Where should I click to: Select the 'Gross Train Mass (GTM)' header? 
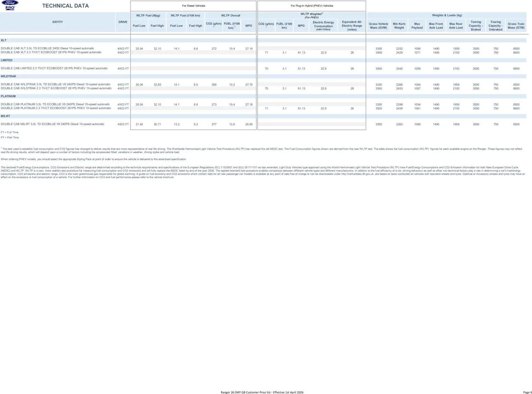pos(516,26)
